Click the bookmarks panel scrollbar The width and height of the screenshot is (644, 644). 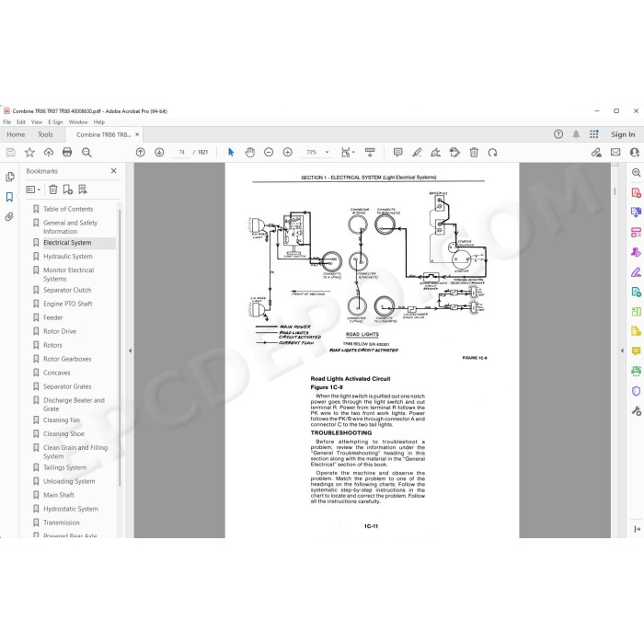(x=120, y=347)
